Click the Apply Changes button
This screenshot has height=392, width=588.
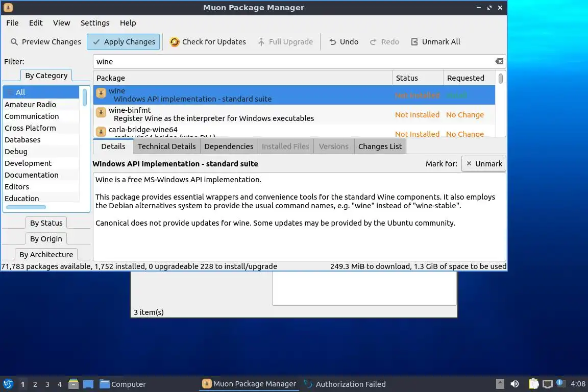[x=124, y=42]
